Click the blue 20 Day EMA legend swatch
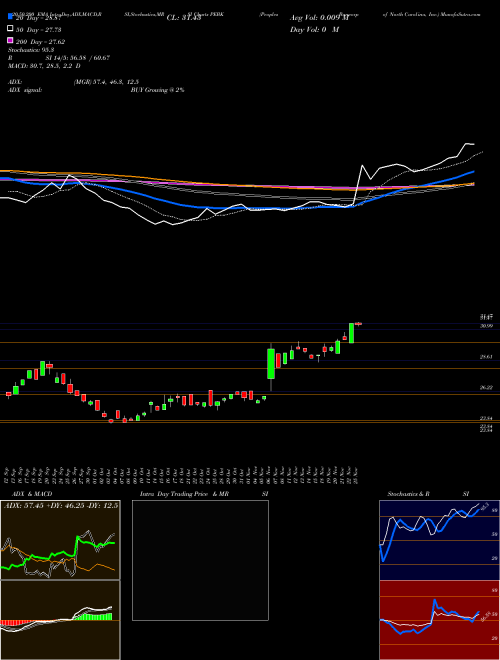This screenshot has width=500, height=660. 11,17
